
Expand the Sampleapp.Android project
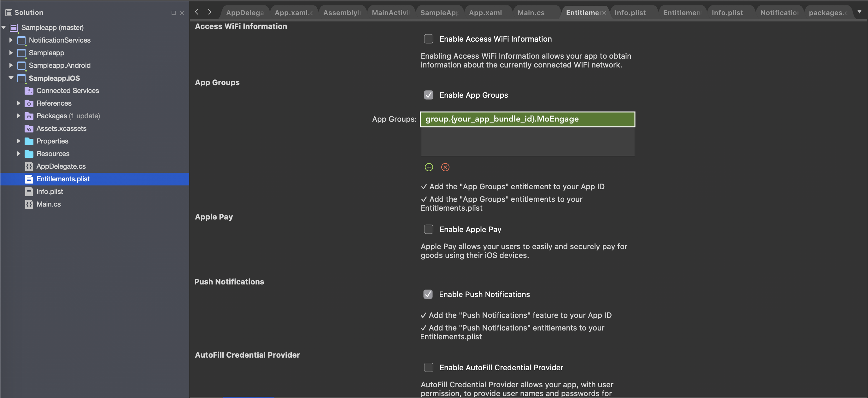point(11,65)
